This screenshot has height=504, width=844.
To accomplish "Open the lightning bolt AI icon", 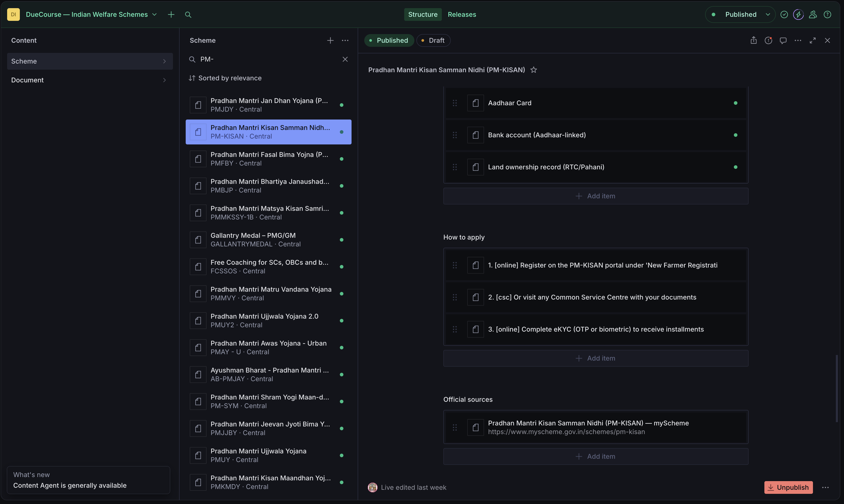I will point(798,14).
